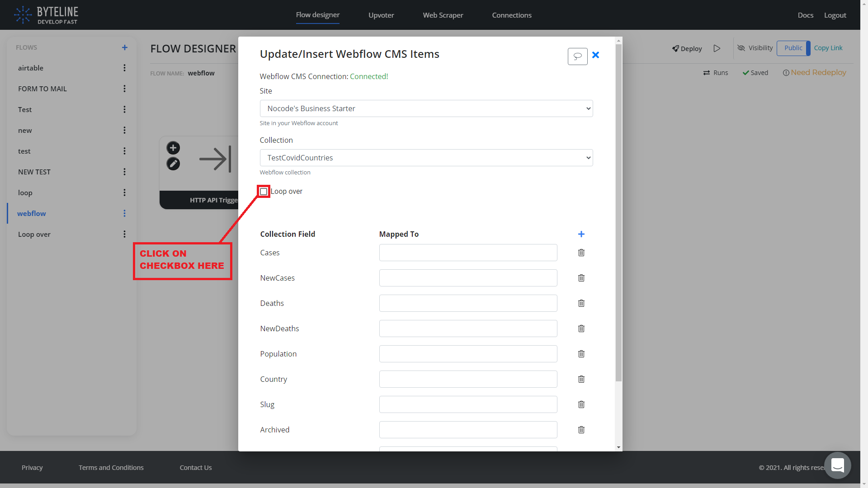Open the Upvoter tab

pos(381,15)
